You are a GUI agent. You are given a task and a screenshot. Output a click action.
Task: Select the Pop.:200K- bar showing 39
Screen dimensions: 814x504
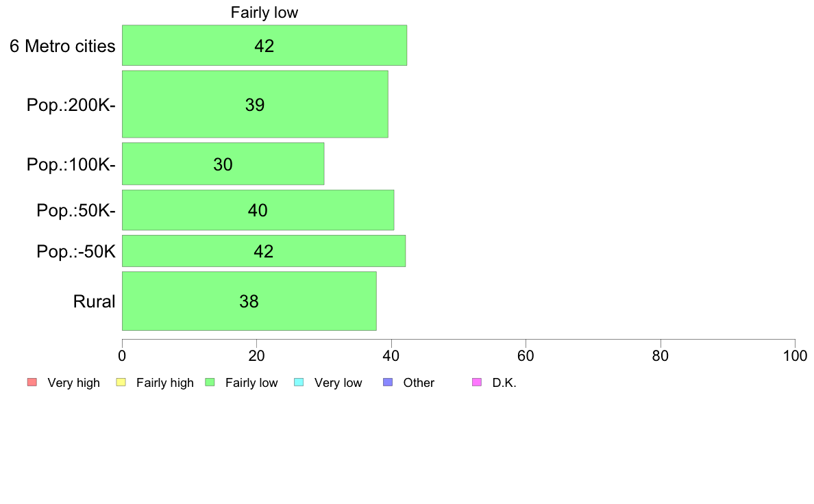(x=255, y=104)
